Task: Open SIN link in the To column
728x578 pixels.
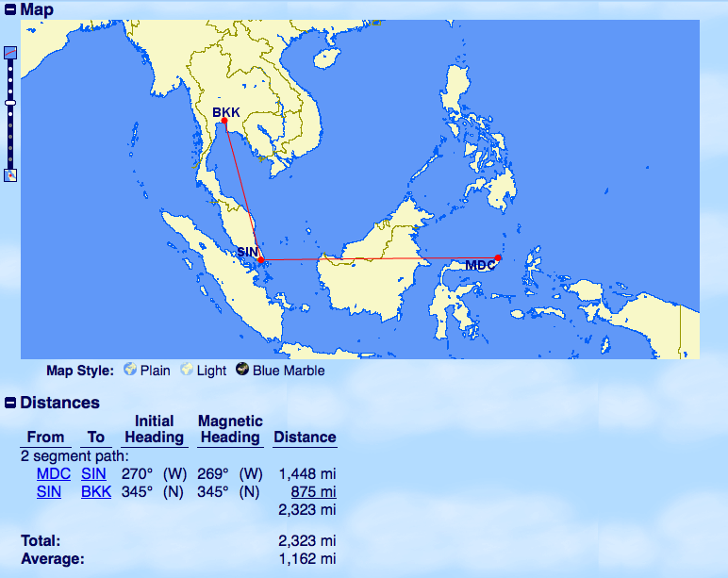Action: point(93,473)
